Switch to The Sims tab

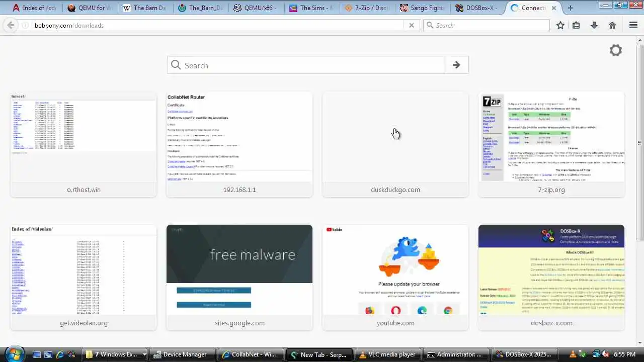pyautogui.click(x=311, y=8)
